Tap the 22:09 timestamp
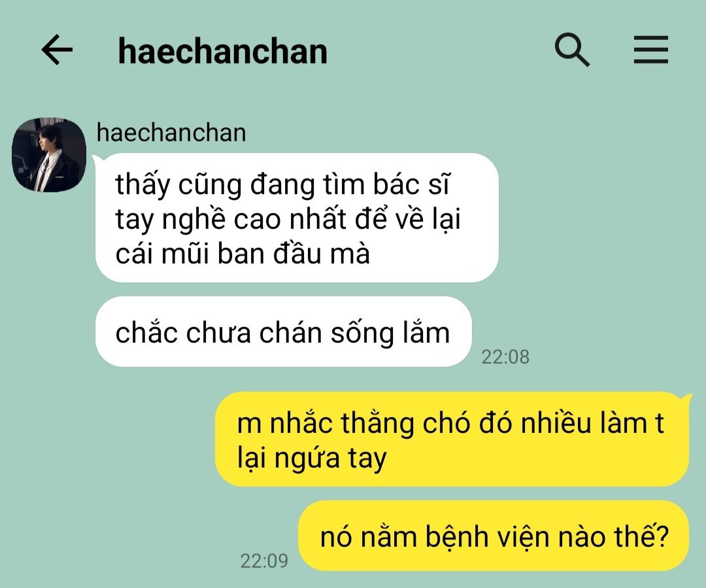 264,561
